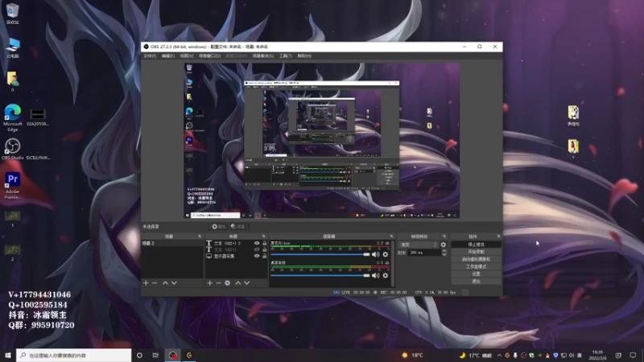Click the taskbar search input field

click(x=74, y=355)
